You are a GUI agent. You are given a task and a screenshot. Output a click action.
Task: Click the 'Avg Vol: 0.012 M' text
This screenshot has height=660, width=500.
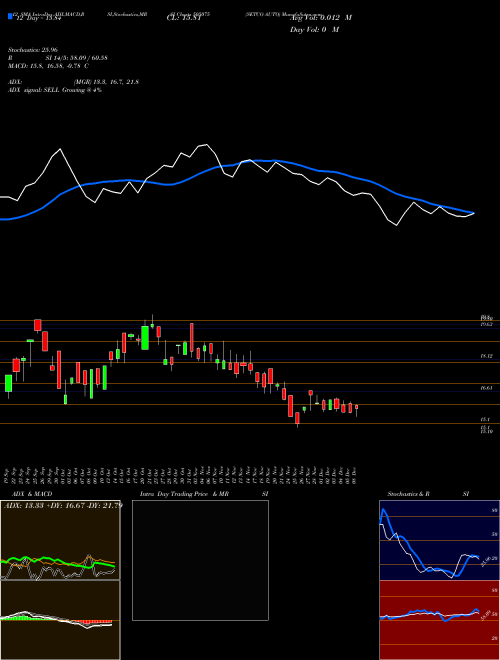click(321, 18)
